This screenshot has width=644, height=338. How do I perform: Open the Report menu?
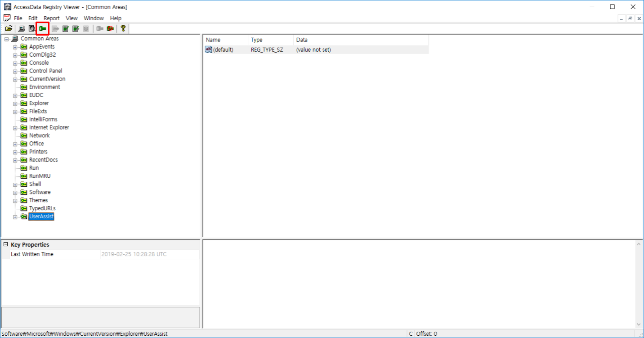52,18
